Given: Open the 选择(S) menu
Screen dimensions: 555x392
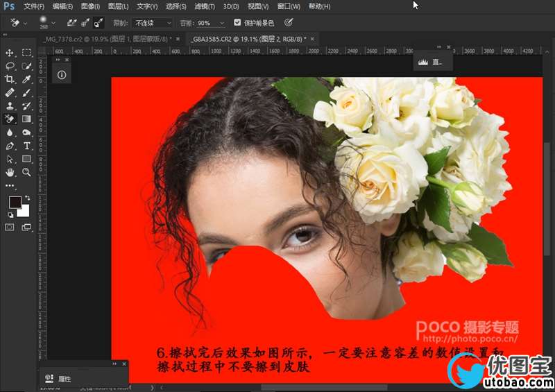Looking at the screenshot, I should (176, 6).
